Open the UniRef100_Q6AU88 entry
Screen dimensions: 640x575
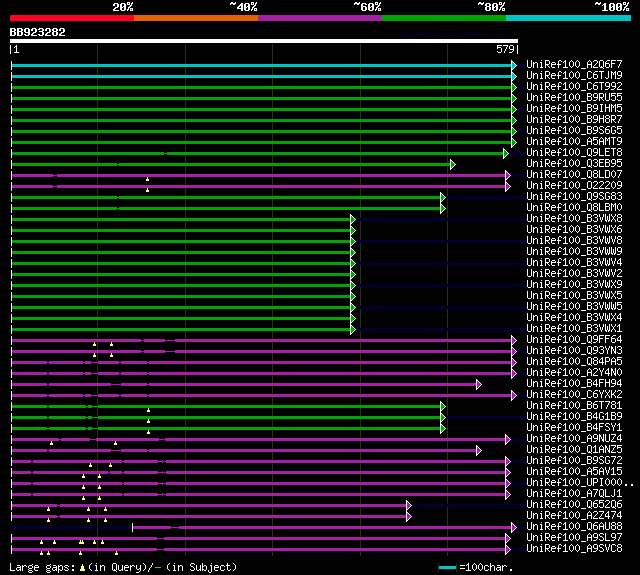[x=574, y=527]
